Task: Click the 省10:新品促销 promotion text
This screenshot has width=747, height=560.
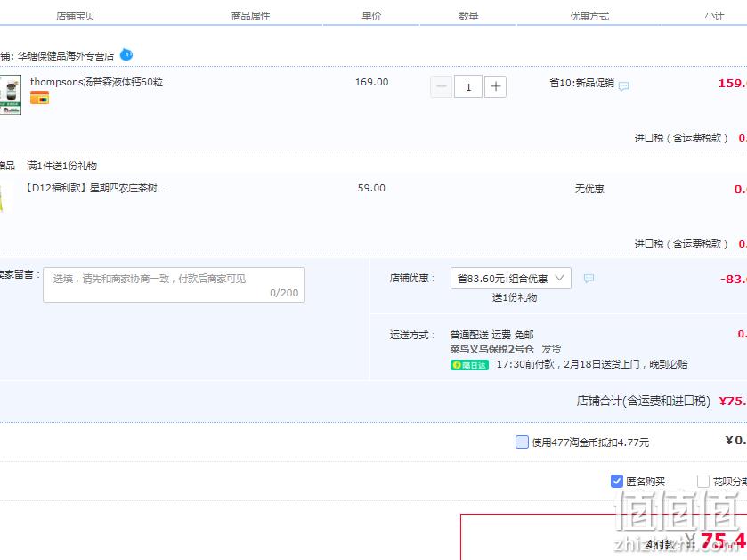Action: coord(581,83)
